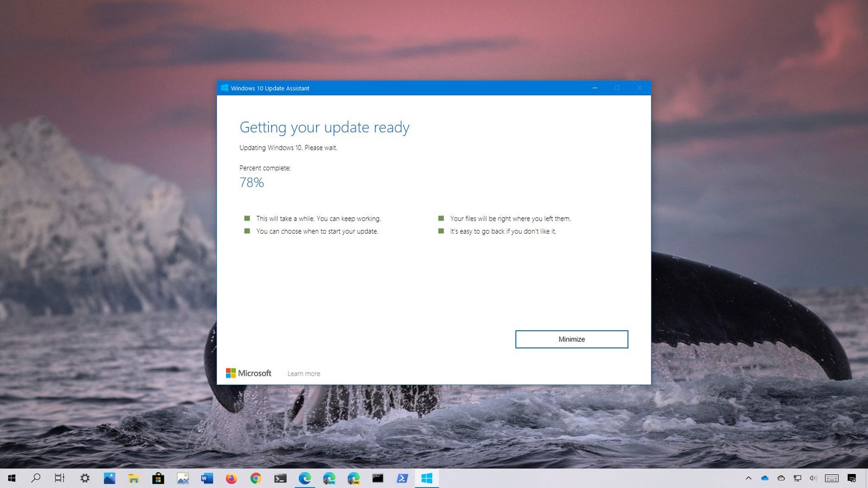The height and width of the screenshot is (488, 868).
Task: Open Task View from the taskbar
Action: click(x=60, y=478)
